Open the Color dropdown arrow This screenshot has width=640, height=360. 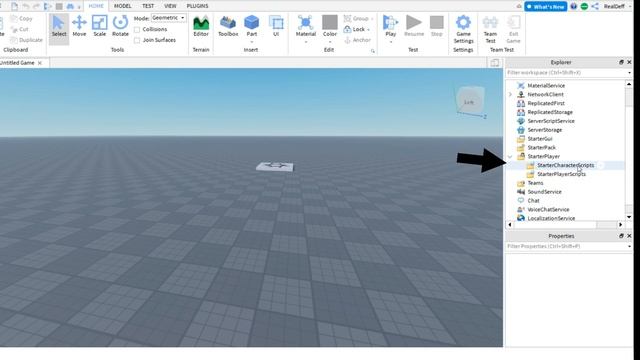point(330,41)
